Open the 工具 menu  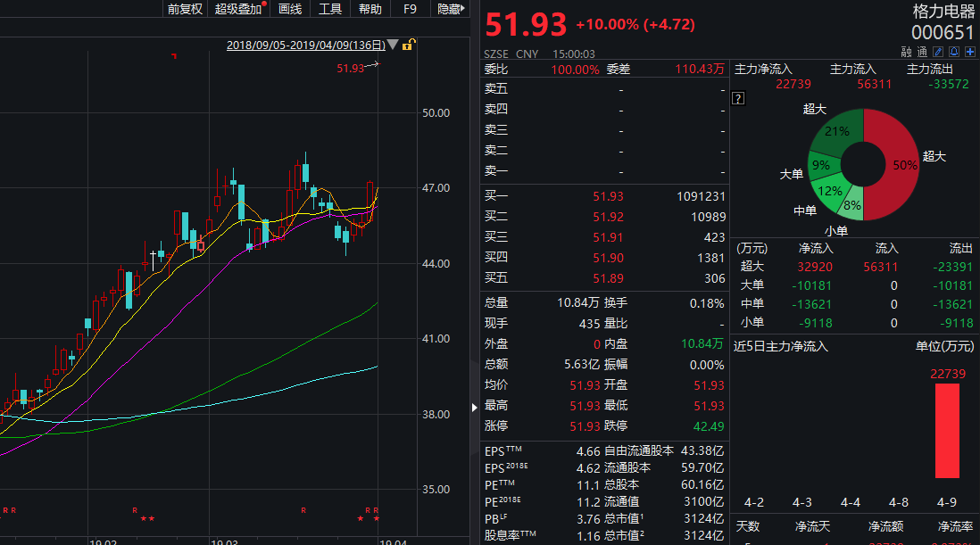click(x=330, y=9)
